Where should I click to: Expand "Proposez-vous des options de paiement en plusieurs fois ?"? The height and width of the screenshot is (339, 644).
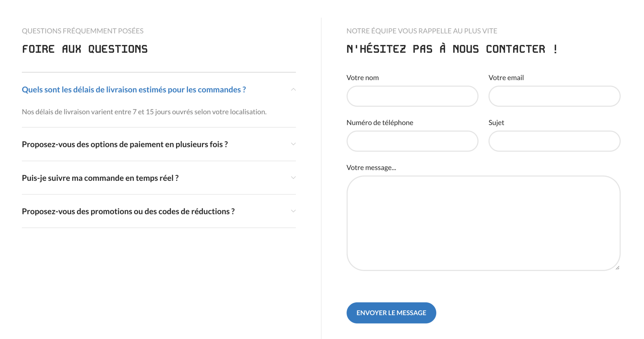293,144
